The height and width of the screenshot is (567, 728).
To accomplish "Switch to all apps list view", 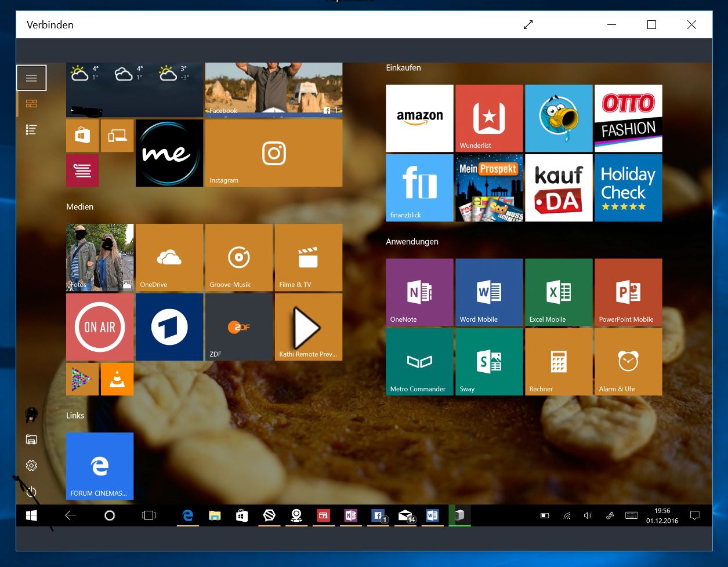I will pyautogui.click(x=31, y=130).
